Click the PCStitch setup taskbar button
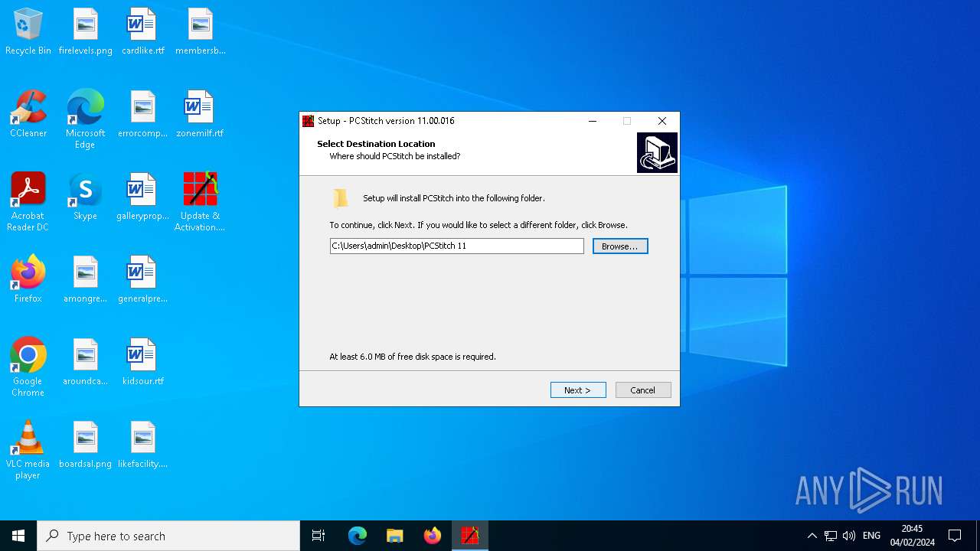 tap(470, 536)
